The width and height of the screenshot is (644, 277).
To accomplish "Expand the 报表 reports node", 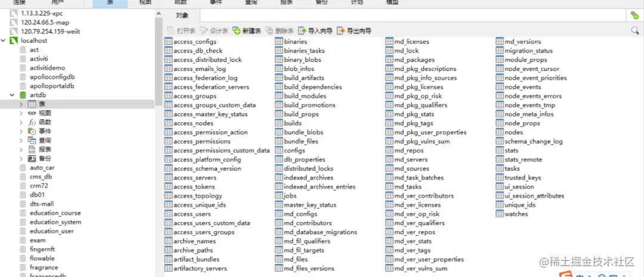I will [21, 150].
